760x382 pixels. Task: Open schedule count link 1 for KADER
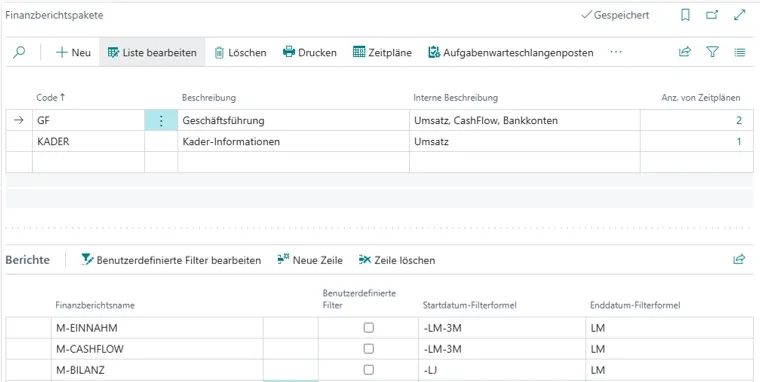(739, 142)
